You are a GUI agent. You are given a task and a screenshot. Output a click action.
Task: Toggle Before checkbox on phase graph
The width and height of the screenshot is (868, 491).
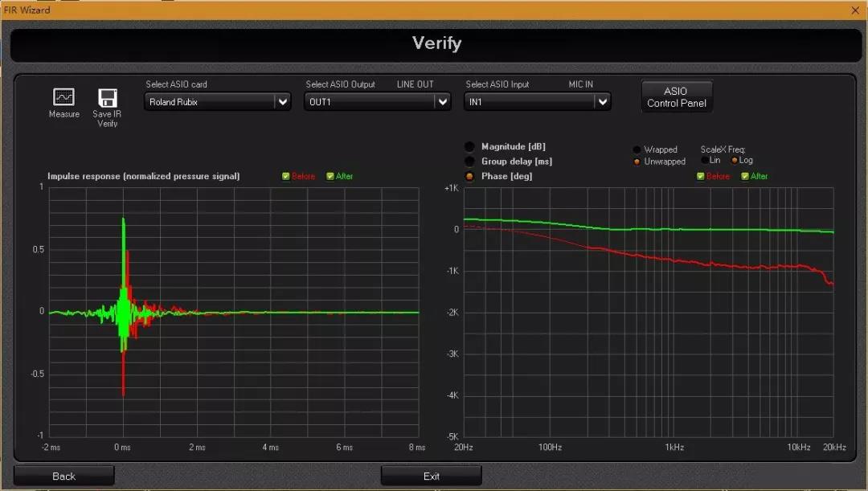click(x=701, y=176)
